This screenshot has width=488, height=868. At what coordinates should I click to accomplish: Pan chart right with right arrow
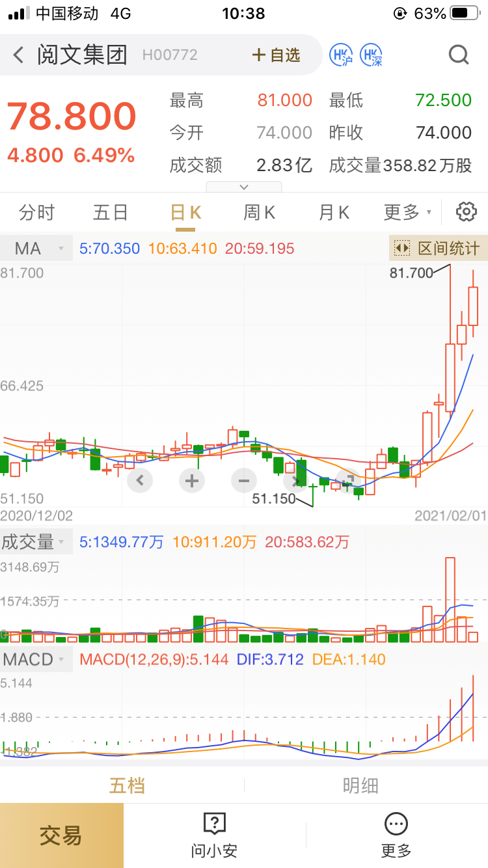[x=296, y=481]
